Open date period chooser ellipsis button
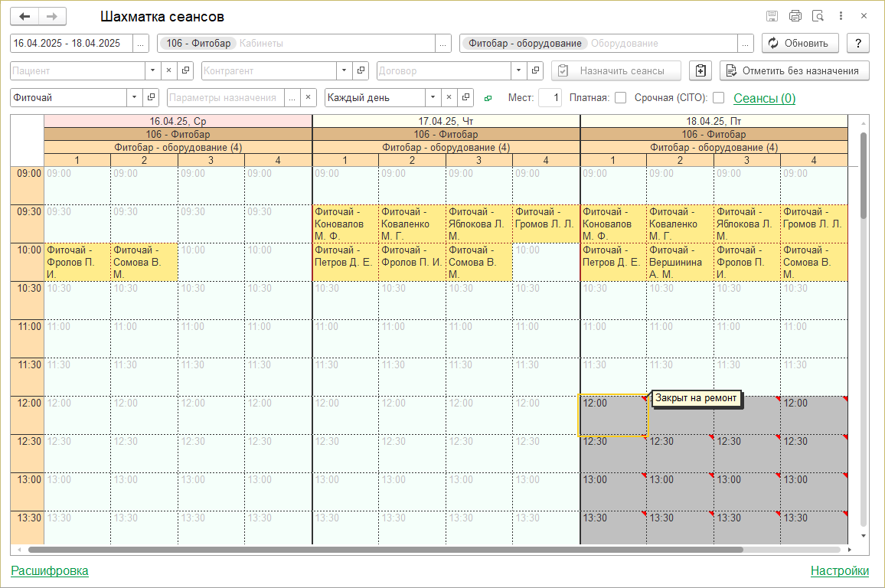The width and height of the screenshot is (885, 588). click(141, 44)
